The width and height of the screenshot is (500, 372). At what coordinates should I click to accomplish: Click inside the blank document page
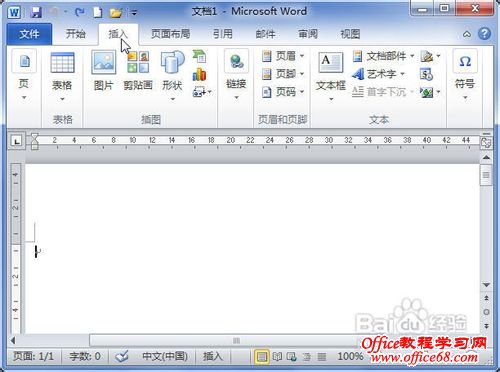(252, 248)
